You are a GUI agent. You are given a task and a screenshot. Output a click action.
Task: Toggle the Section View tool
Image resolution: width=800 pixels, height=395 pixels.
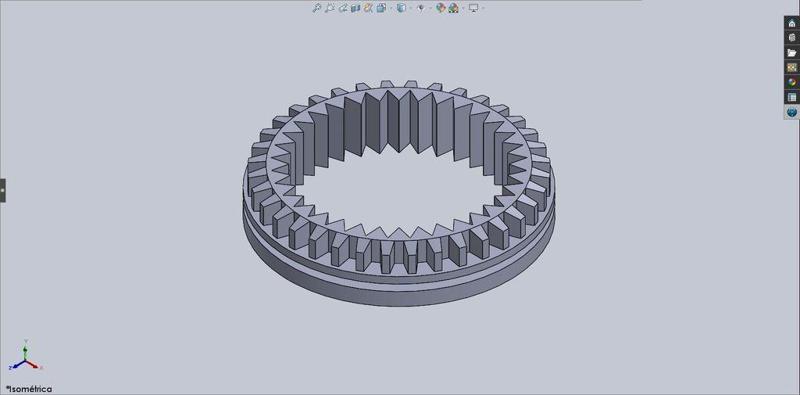pyautogui.click(x=356, y=8)
